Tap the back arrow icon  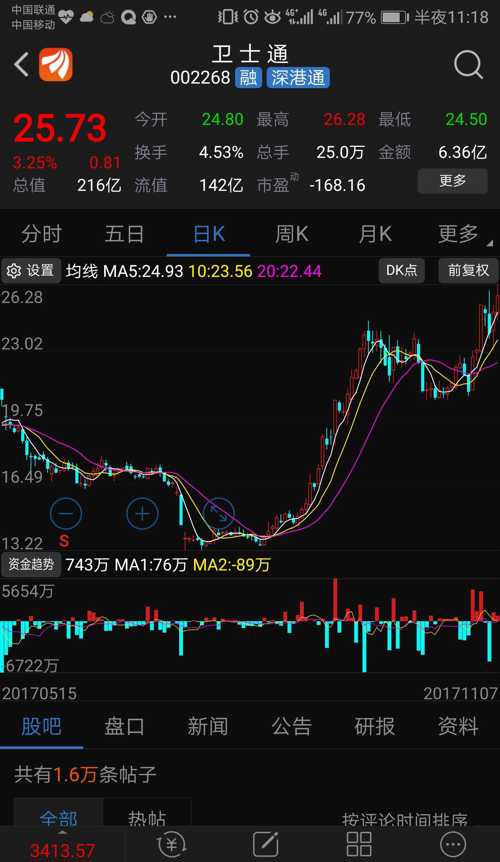21,65
